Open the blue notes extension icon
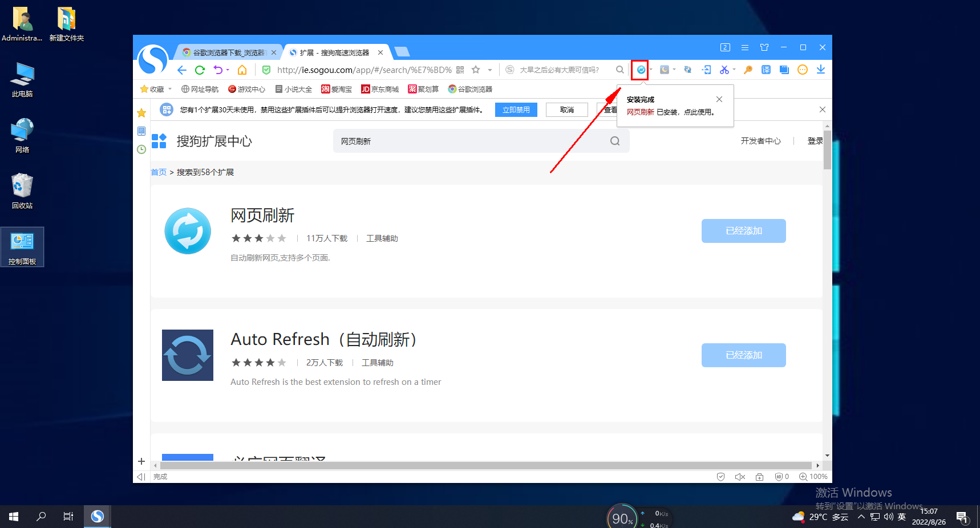This screenshot has height=528, width=980. (784, 70)
